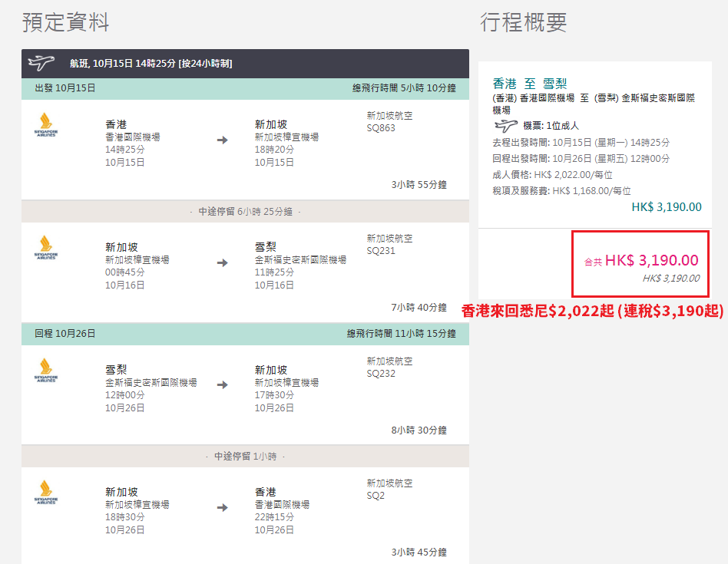
Task: Click flight duration 3小時 45分鐘
Action: coord(419,552)
